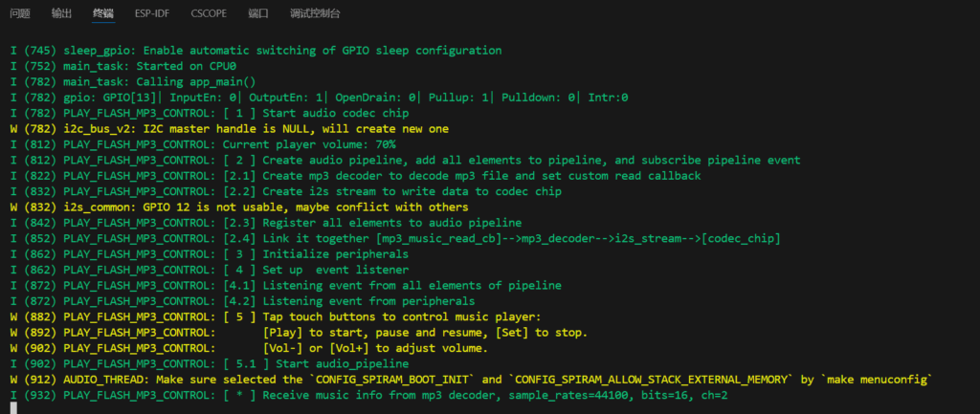Click the i2c_bus_v2 warning line

click(x=230, y=129)
